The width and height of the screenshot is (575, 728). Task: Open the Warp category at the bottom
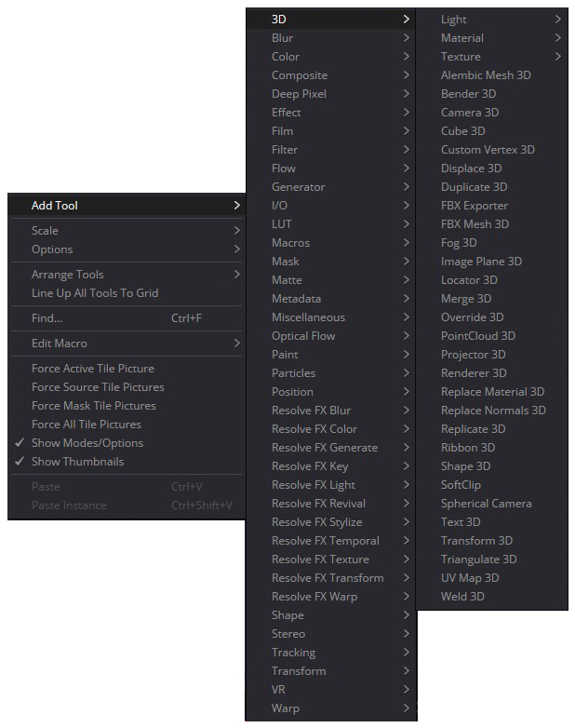point(331,708)
